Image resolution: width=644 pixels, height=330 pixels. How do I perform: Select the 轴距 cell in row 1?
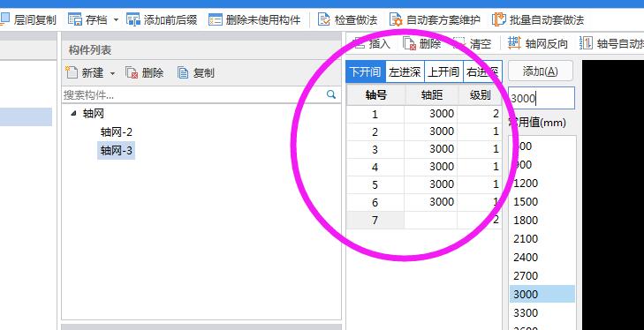click(x=431, y=114)
